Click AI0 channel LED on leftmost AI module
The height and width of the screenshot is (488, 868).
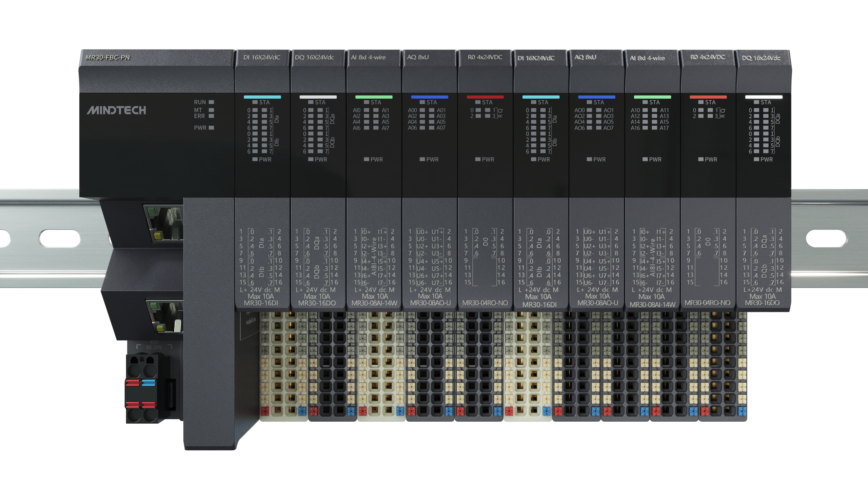(367, 110)
